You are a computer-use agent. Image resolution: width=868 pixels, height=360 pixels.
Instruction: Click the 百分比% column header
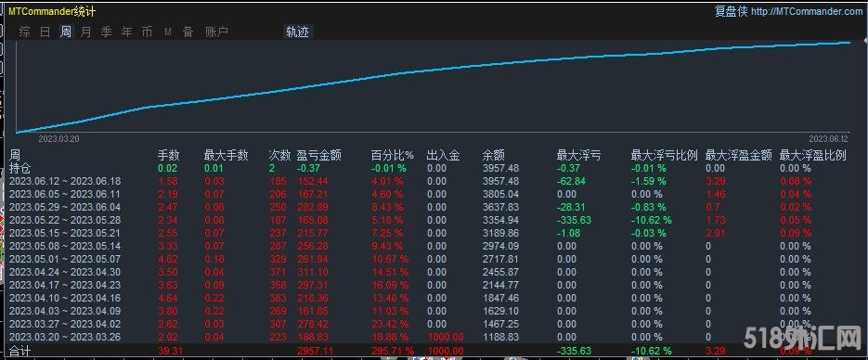click(393, 156)
